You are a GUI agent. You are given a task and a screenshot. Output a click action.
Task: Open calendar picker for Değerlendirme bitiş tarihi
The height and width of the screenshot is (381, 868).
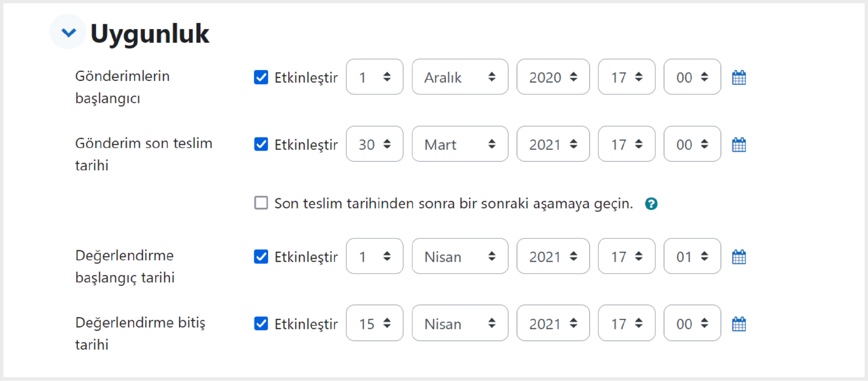tap(739, 324)
